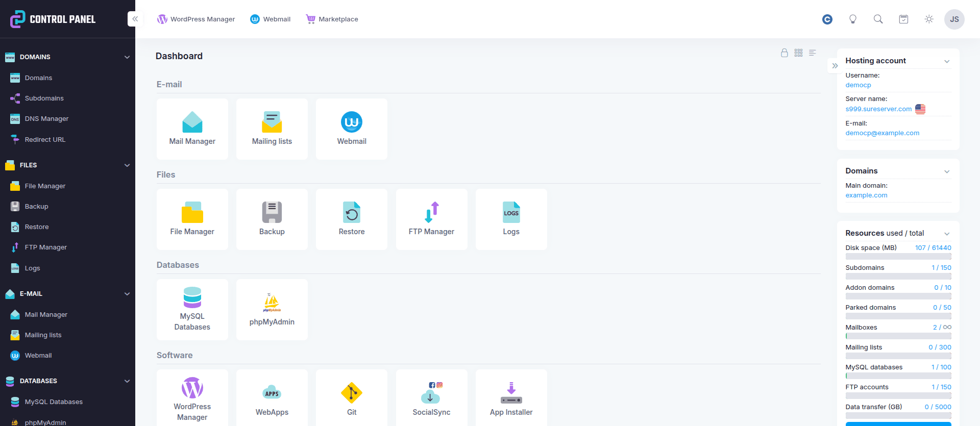Open Git dashboard tile

(351, 398)
